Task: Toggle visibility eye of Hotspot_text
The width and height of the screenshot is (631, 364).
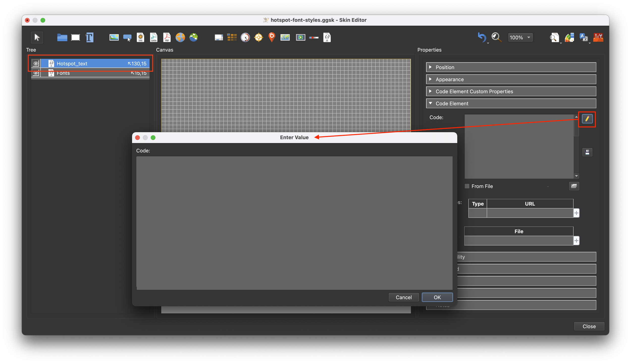Action: [36, 64]
